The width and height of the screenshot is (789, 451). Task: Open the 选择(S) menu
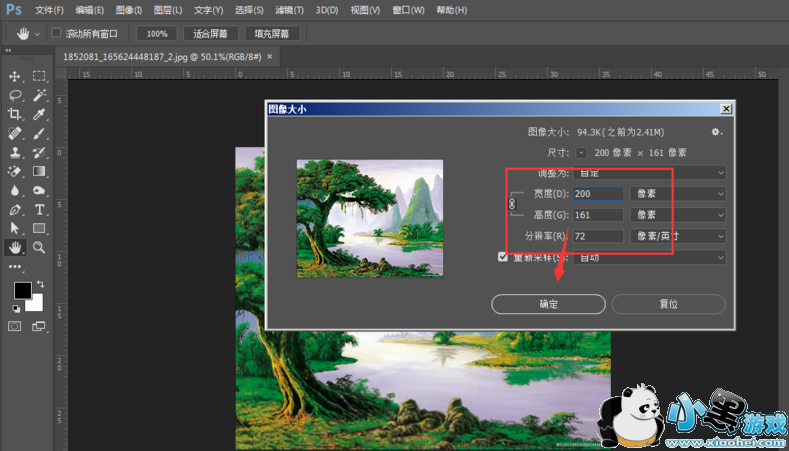[249, 10]
